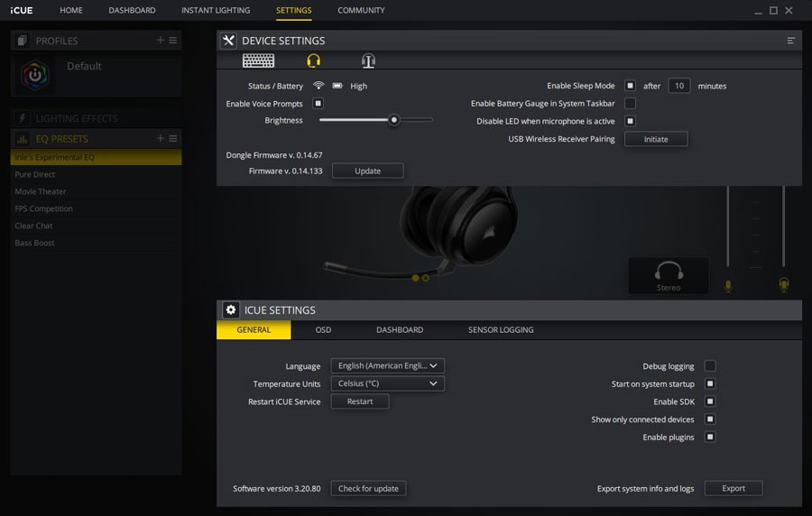Click the Default profile icon
Viewport: 812px width, 516px height.
pyautogui.click(x=35, y=76)
